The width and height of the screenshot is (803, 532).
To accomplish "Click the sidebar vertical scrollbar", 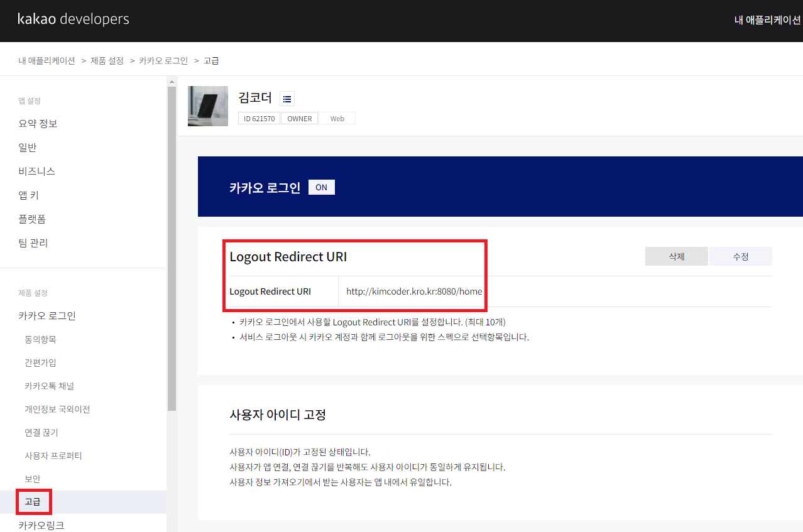I will [172, 248].
